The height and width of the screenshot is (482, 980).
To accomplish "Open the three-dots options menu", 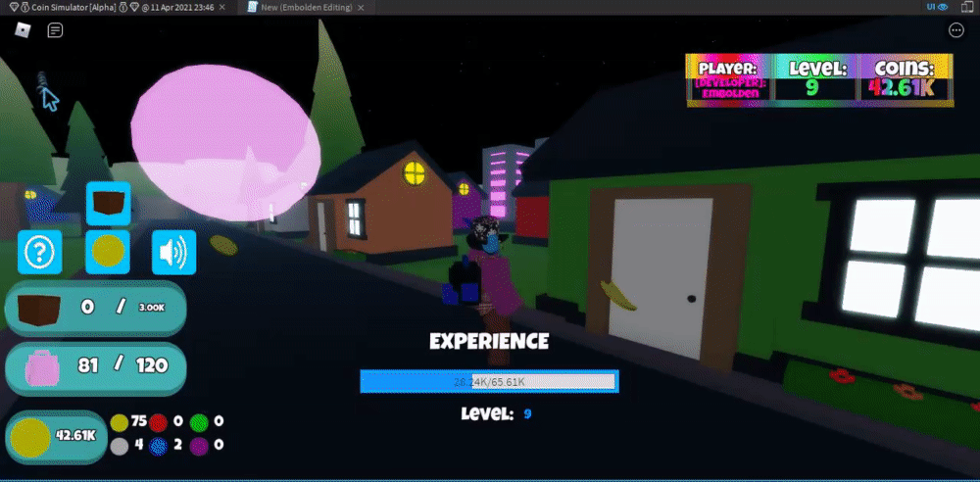I will click(956, 30).
